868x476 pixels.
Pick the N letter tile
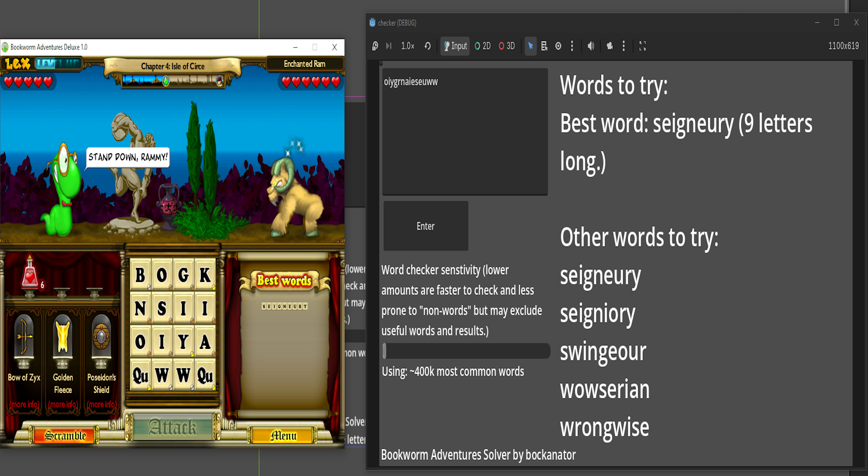tap(140, 309)
